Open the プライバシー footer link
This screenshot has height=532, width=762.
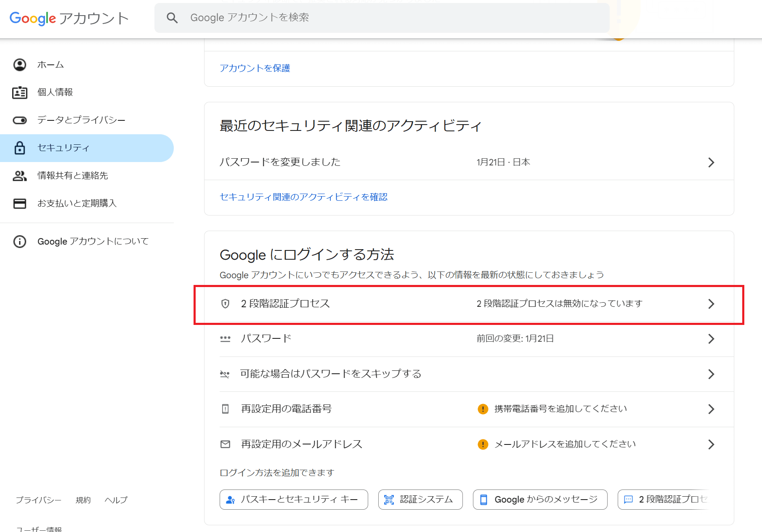tap(39, 500)
